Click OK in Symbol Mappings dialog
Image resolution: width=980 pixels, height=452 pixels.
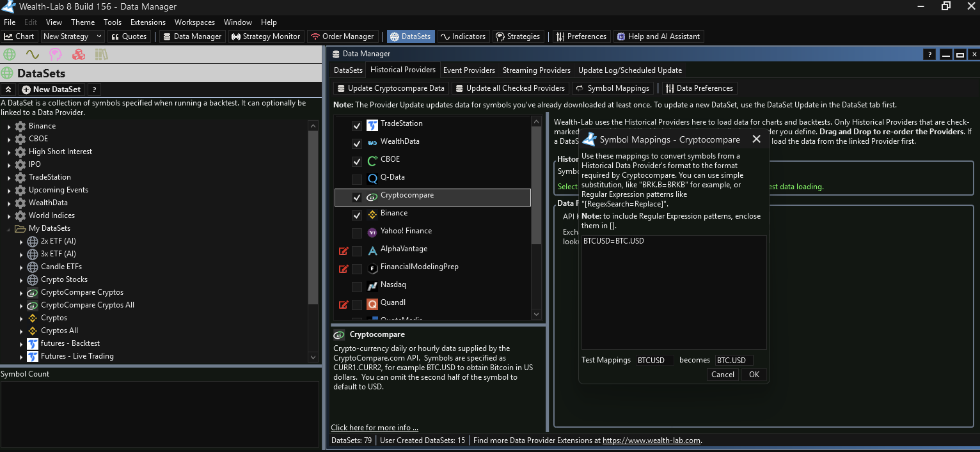(x=754, y=375)
